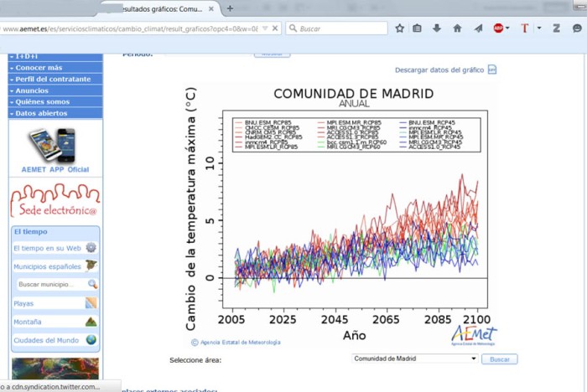The height and width of the screenshot is (392, 587).
Task: Click the bookmark star icon in browser toolbar
Action: pos(400,28)
